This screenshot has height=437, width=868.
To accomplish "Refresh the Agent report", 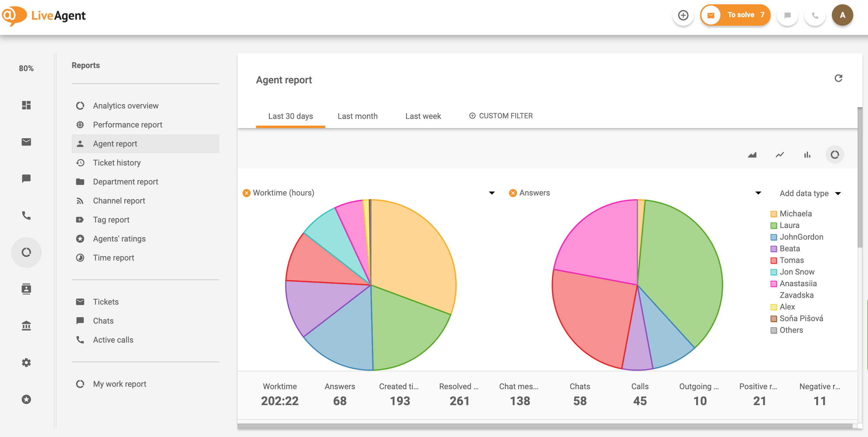I will click(839, 78).
